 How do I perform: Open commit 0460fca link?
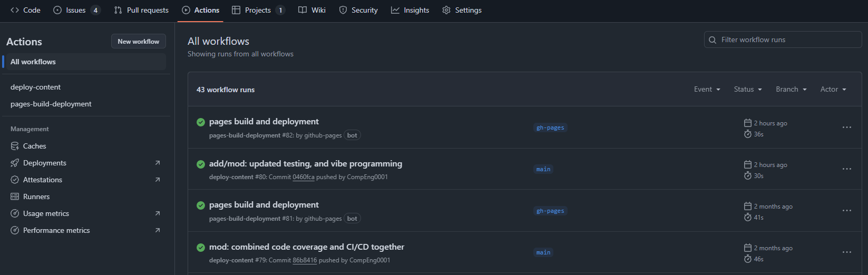[x=303, y=177]
